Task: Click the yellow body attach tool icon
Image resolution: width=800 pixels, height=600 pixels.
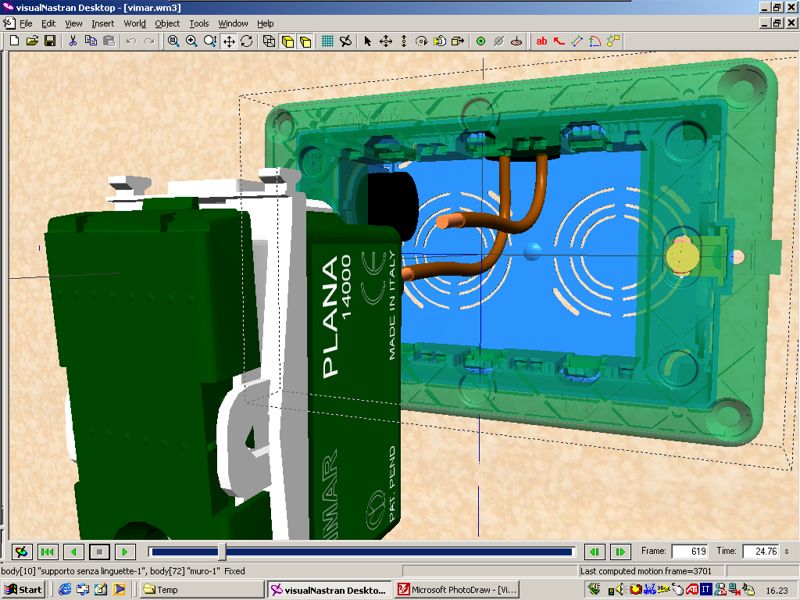Action: (x=440, y=41)
